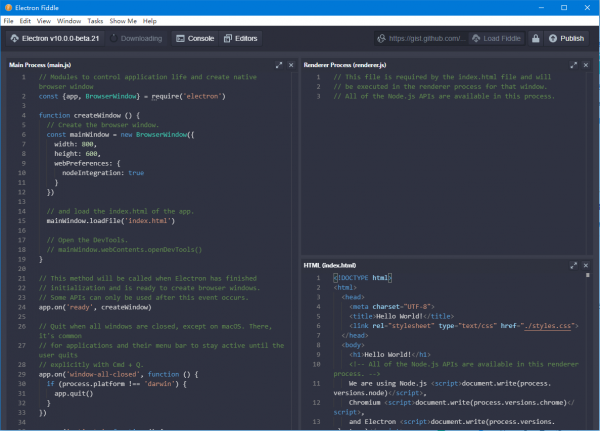Click the Main Process (main.js) panel title
The width and height of the screenshot is (600, 431).
pos(40,65)
